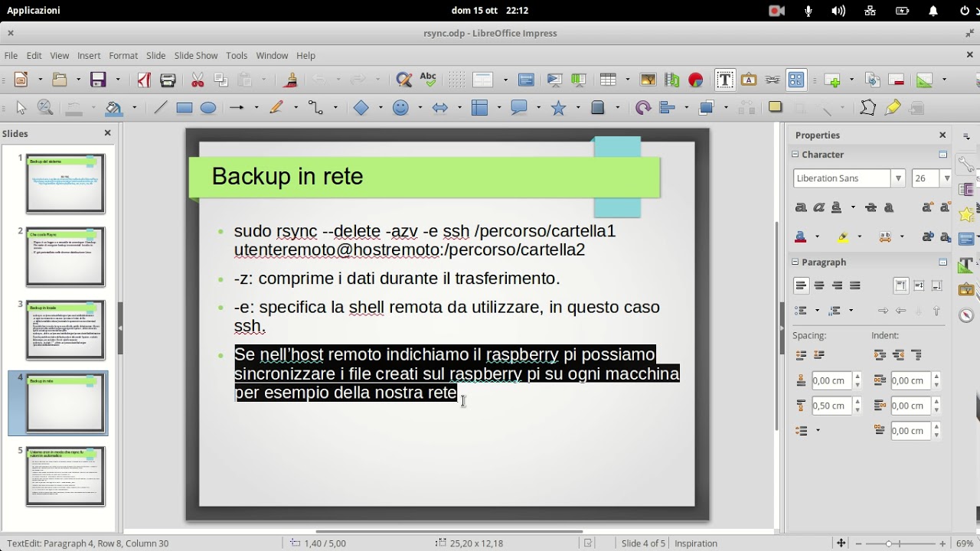Open Find & Replace
980x551 pixels.
403,80
